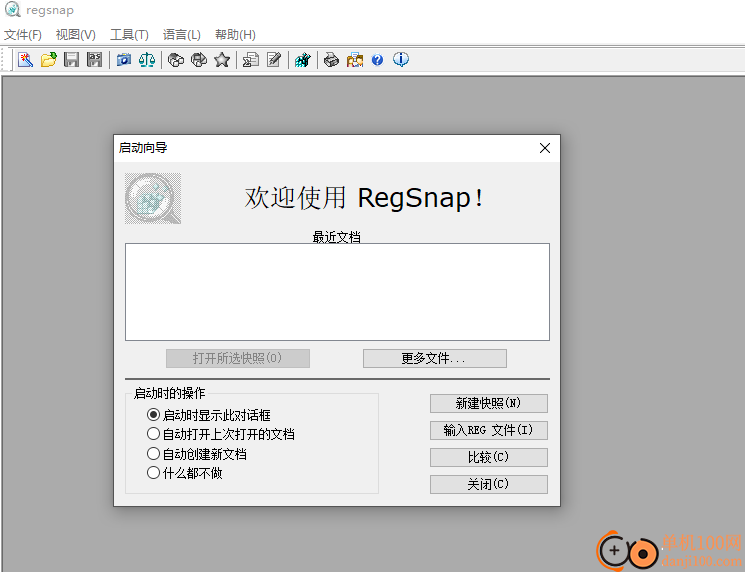Screen dimensions: 745x572
Task: Open the 工具(T) menu
Action: (x=129, y=35)
